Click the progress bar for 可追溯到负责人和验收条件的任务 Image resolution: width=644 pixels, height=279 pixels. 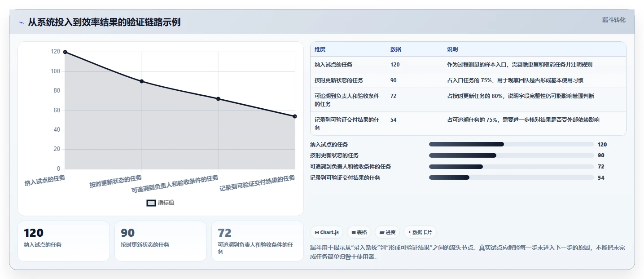coord(512,167)
